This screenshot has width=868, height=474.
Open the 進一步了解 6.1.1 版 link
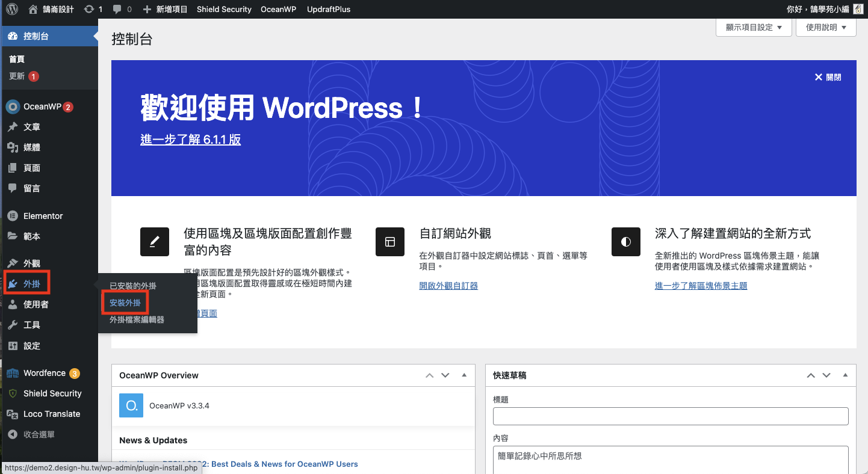(190, 140)
